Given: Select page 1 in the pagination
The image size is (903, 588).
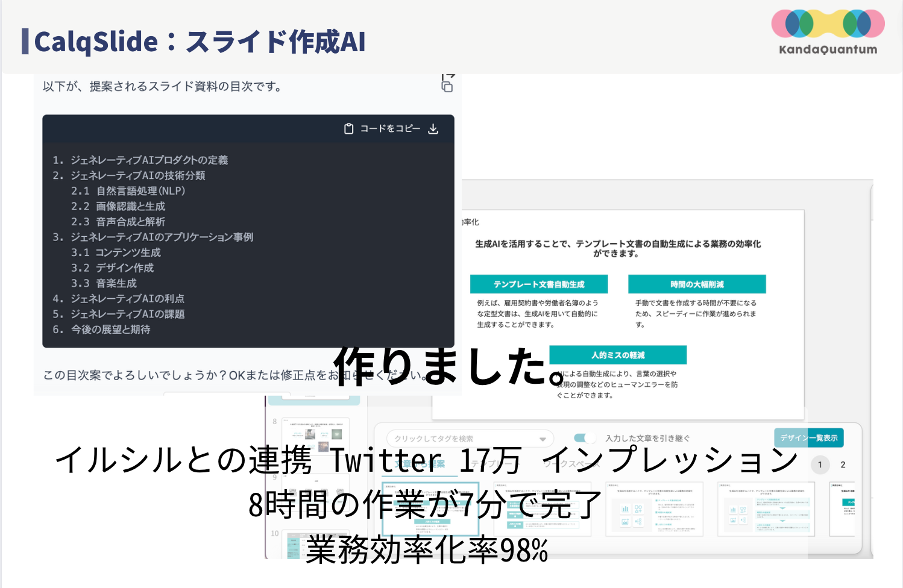Looking at the screenshot, I should (820, 464).
